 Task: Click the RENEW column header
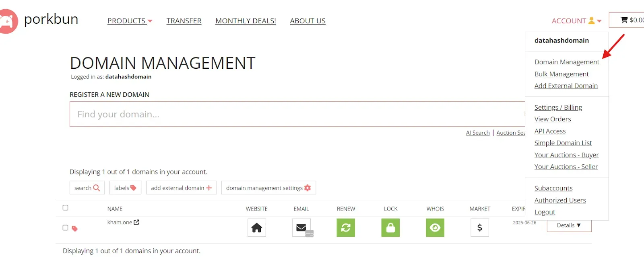346,209
